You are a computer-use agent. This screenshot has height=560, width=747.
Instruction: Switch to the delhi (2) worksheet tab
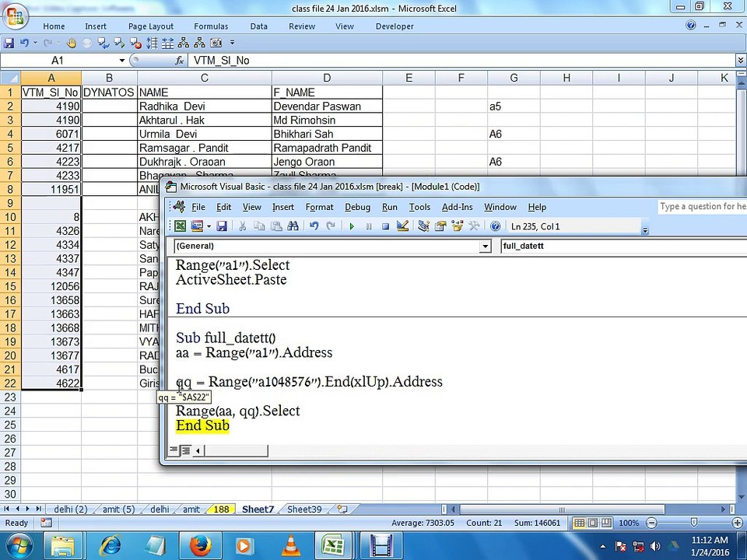tap(71, 509)
